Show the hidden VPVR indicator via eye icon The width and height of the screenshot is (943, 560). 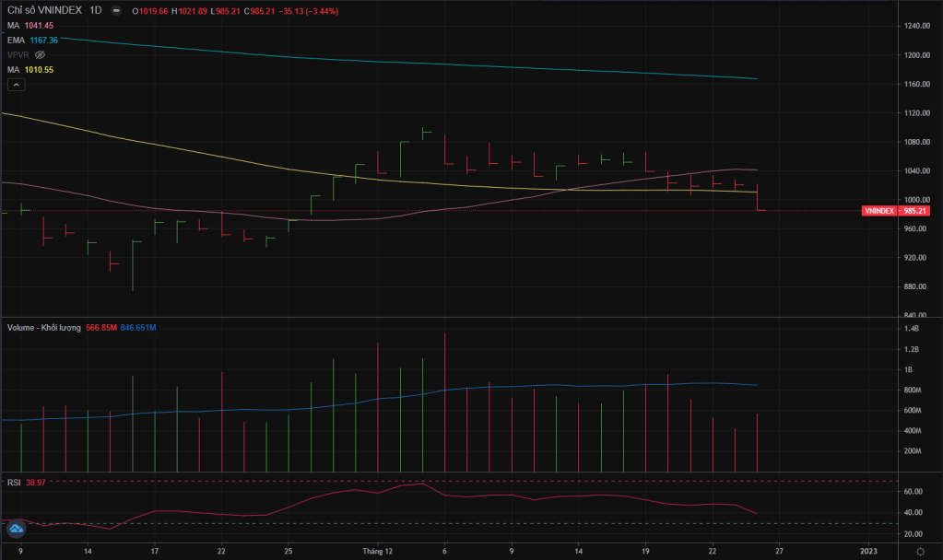click(x=40, y=55)
